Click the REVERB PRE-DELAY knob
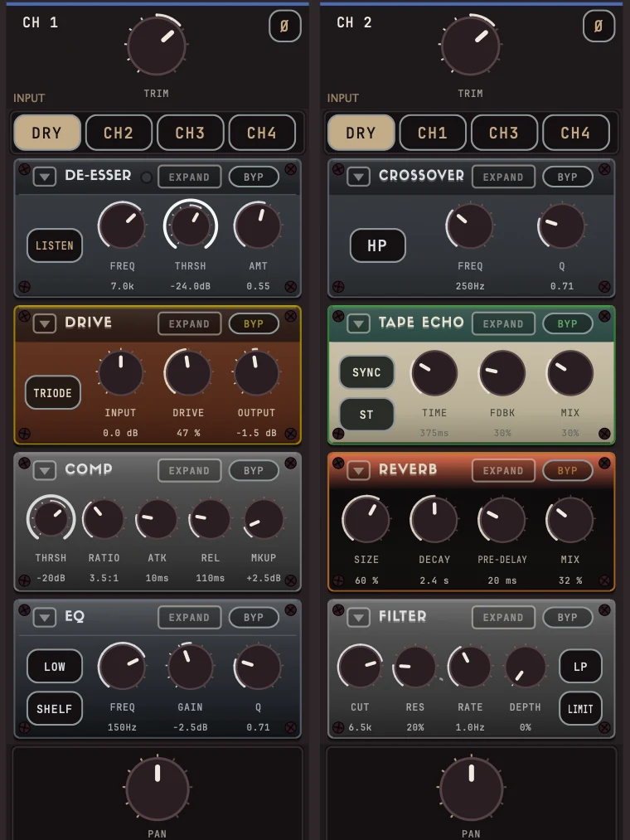This screenshot has width=630, height=840. point(502,519)
